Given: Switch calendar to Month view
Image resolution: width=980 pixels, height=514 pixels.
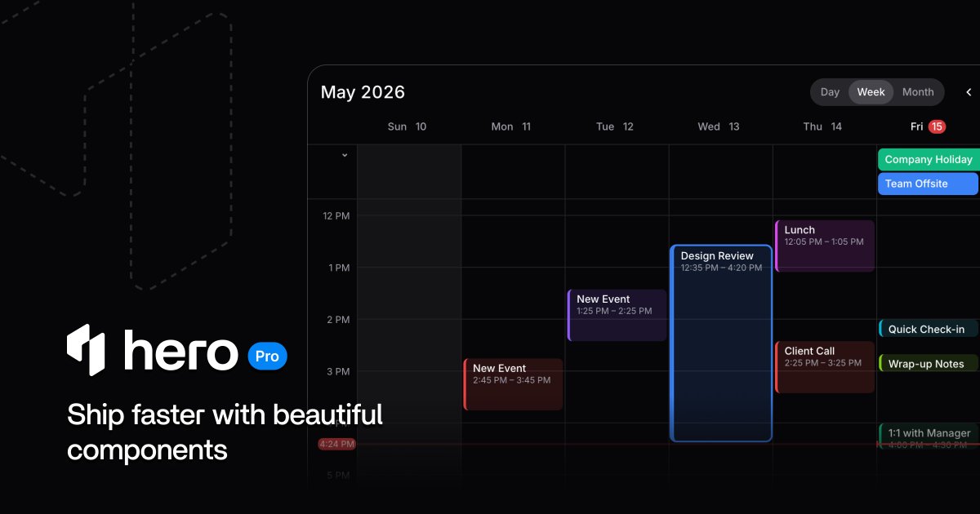Looking at the screenshot, I should [918, 92].
